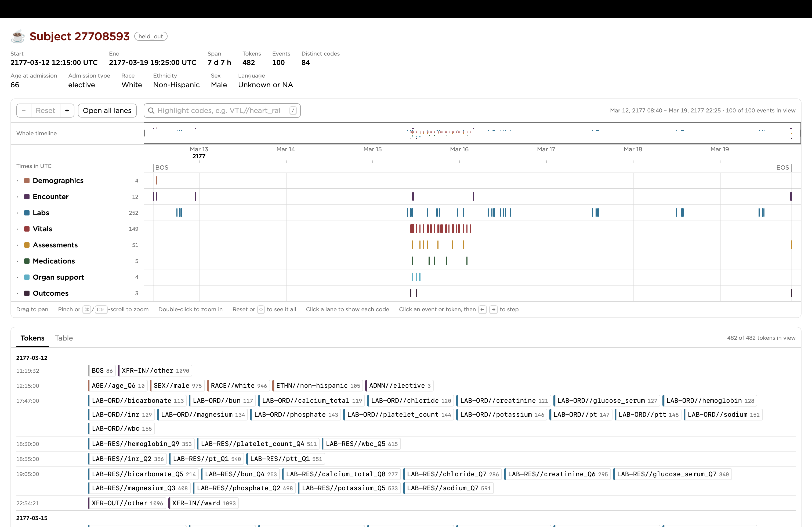Click the zoom out minus button
The image size is (812, 527).
point(24,111)
